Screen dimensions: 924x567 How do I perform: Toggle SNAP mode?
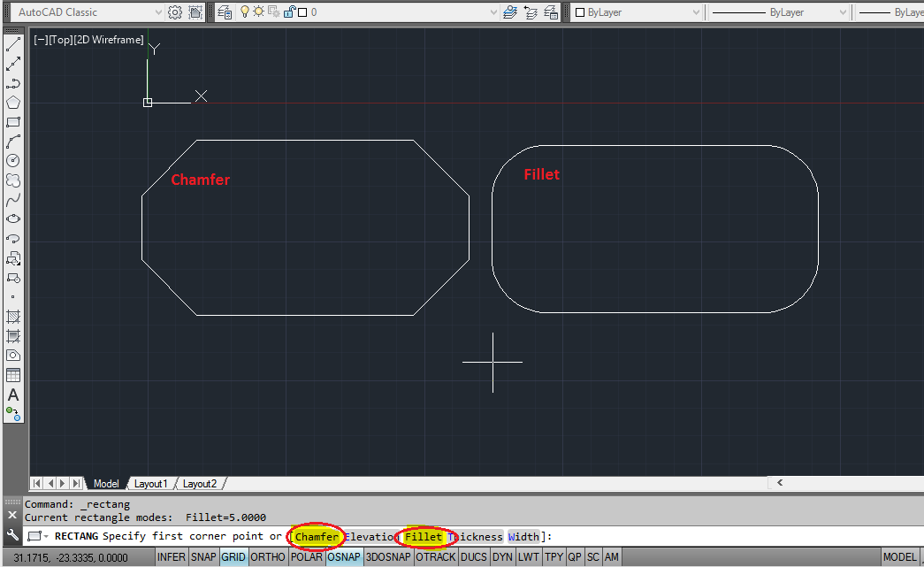tap(204, 557)
